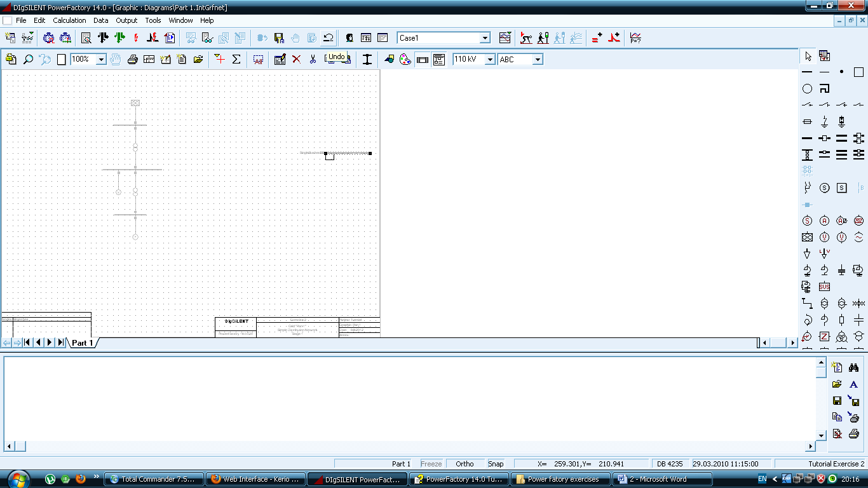868x488 pixels.
Task: Toggle the Snap mode in status bar
Action: (496, 464)
